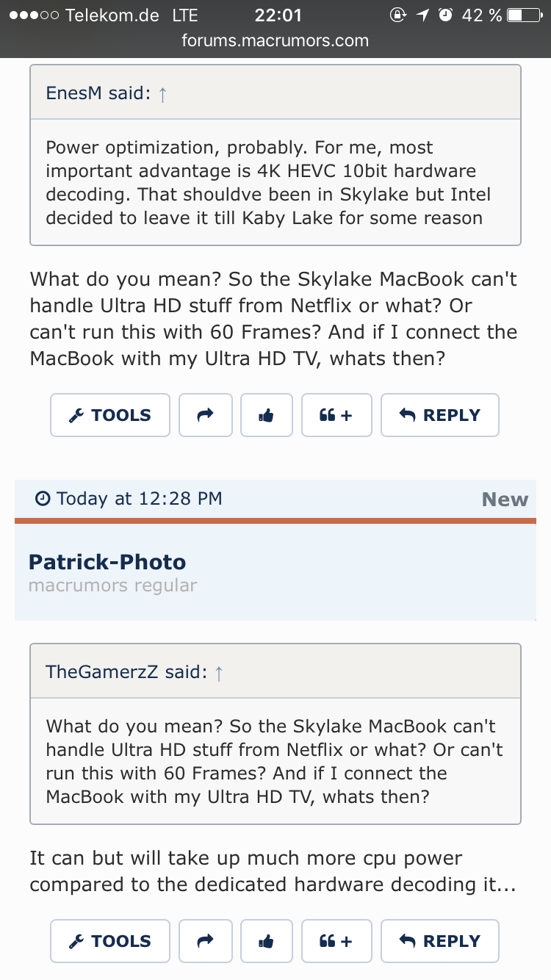Like TheGamerzZ's post with thumbs-up
Viewport: 551px width, 980px height.
point(266,415)
